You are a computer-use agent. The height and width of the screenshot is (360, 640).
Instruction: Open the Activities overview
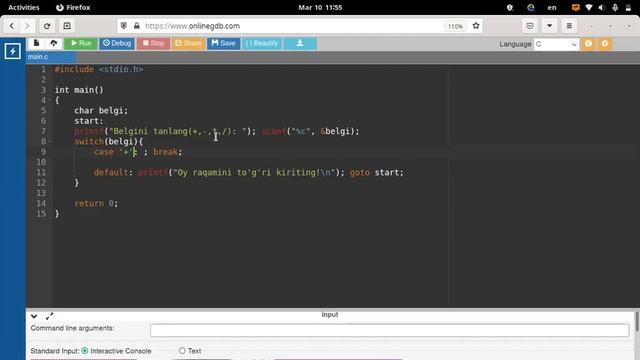coord(24,7)
